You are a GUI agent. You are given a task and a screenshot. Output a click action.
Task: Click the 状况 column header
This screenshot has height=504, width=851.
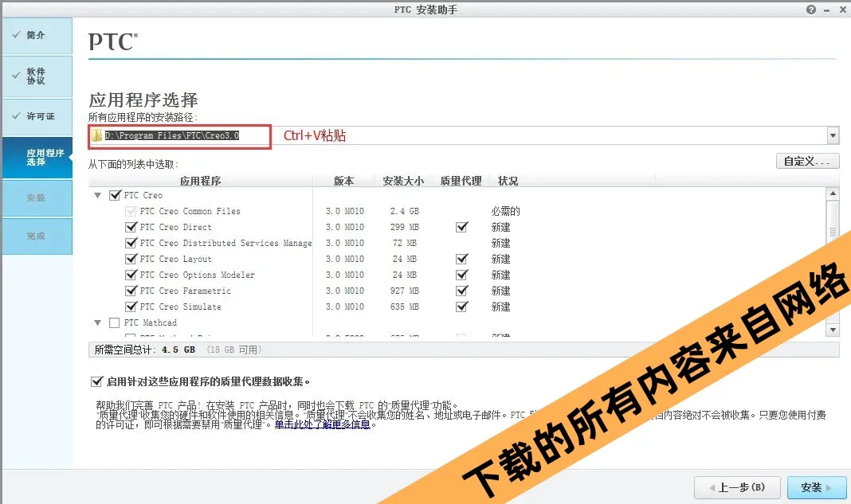click(x=508, y=181)
